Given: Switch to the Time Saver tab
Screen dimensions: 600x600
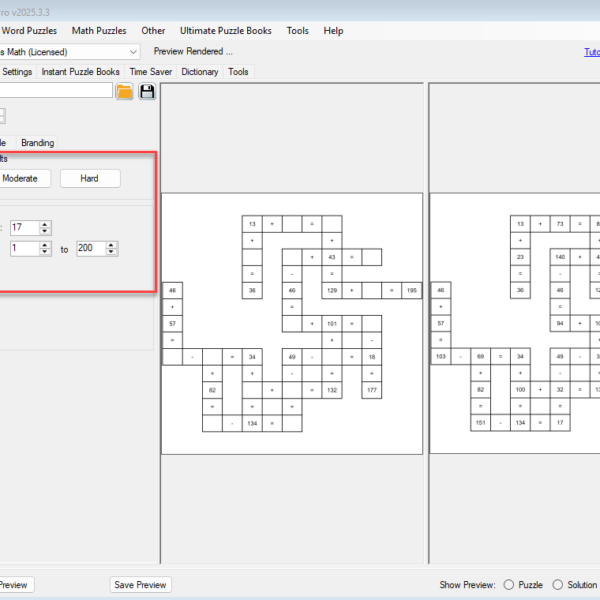Looking at the screenshot, I should click(x=151, y=72).
